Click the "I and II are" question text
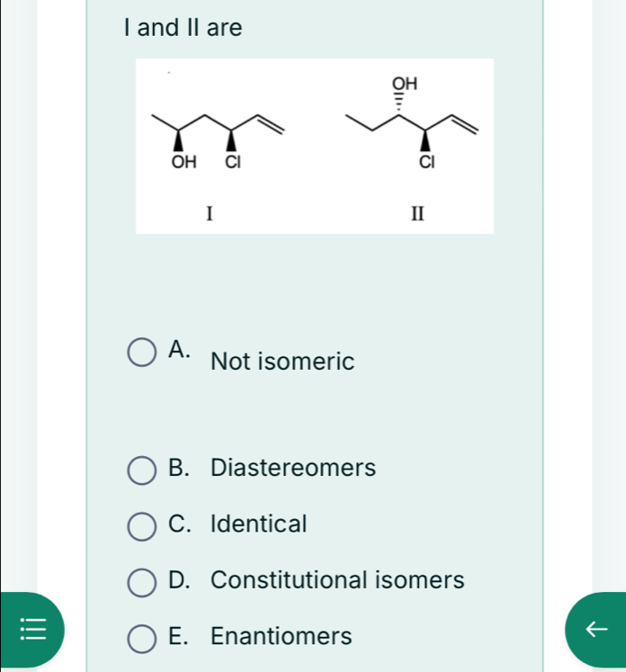 (x=183, y=28)
